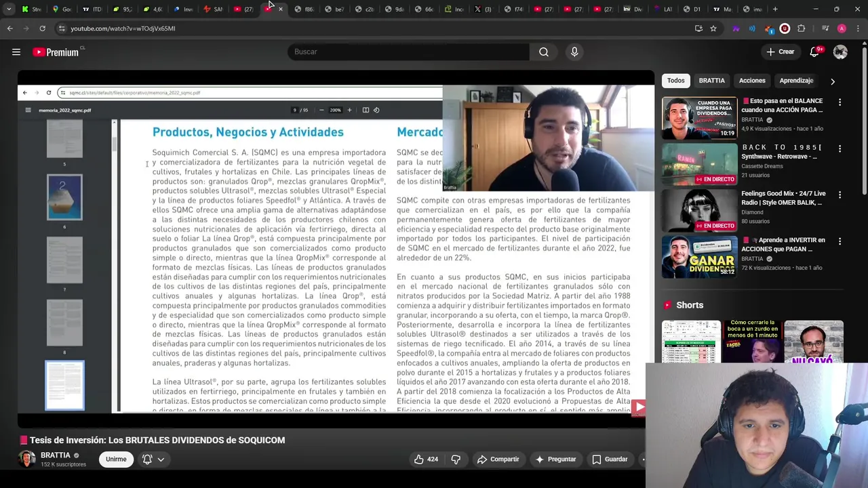Select the Aprendizaje filter chip
The width and height of the screenshot is (868, 488).
[796, 81]
